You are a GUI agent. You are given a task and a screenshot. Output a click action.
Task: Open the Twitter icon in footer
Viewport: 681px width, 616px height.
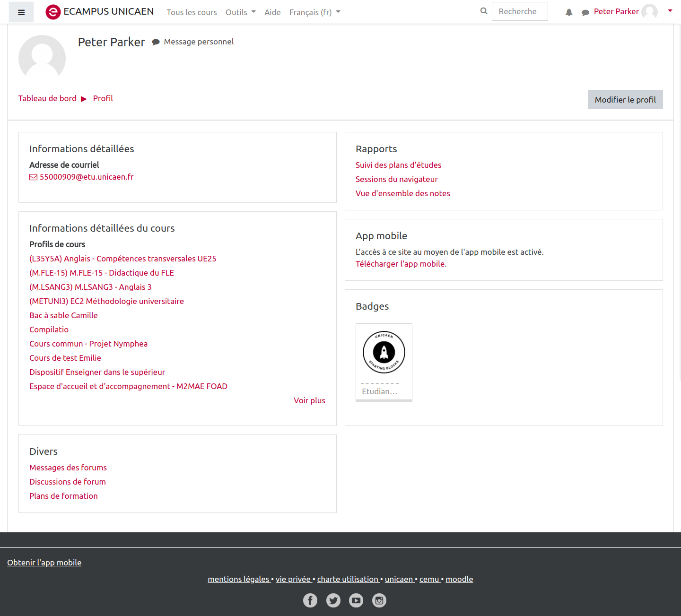click(x=333, y=600)
